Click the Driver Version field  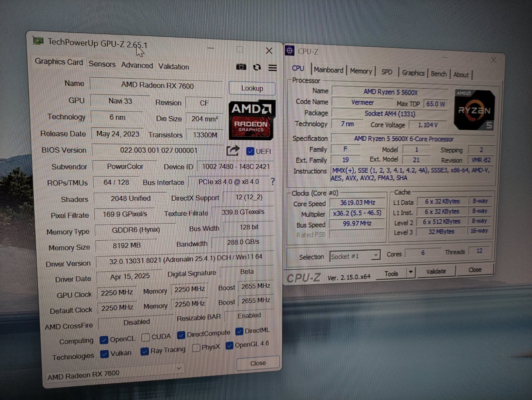point(185,258)
